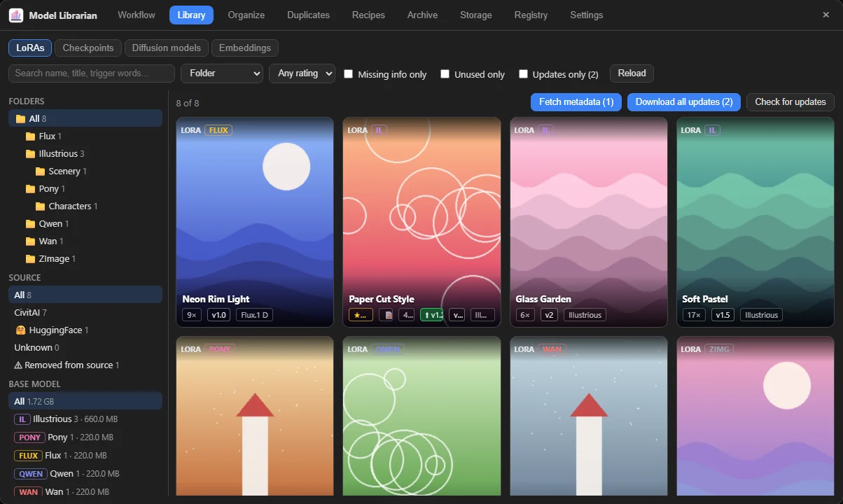
Task: Click the QWEN badge in Base Model list
Action: (x=31, y=474)
